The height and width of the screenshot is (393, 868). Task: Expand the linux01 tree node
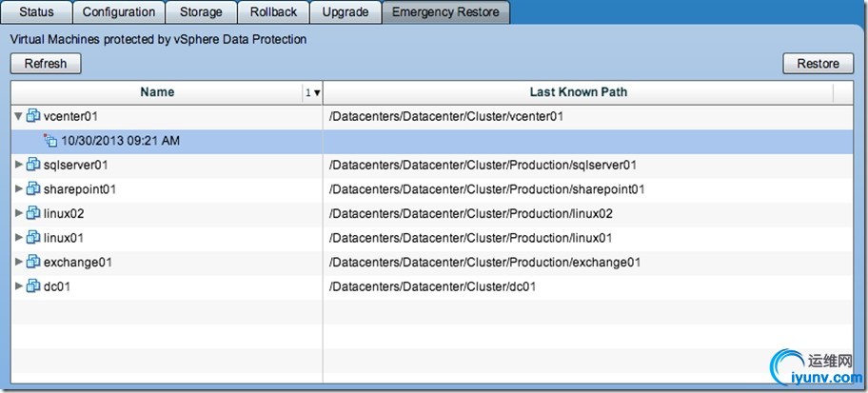(x=19, y=238)
